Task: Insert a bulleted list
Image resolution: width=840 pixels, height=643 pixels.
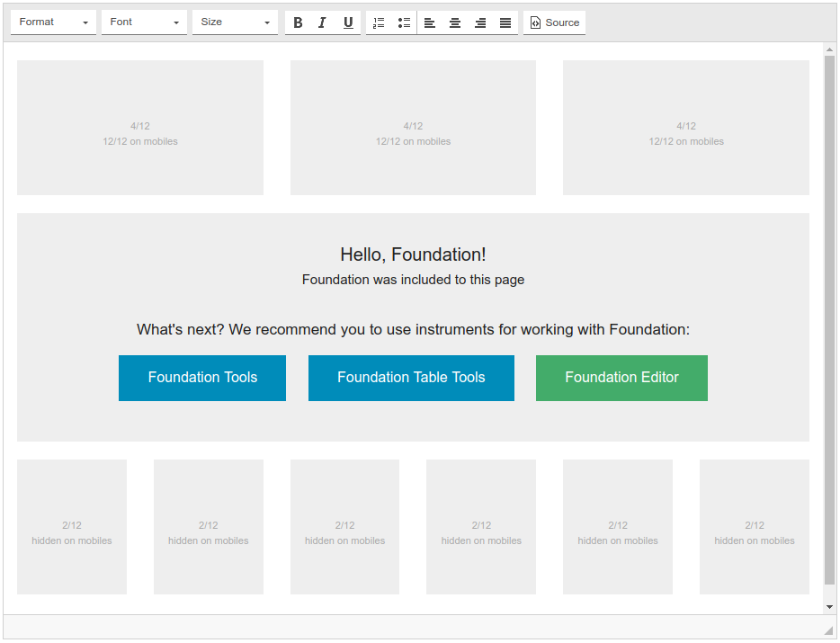Action: [404, 22]
